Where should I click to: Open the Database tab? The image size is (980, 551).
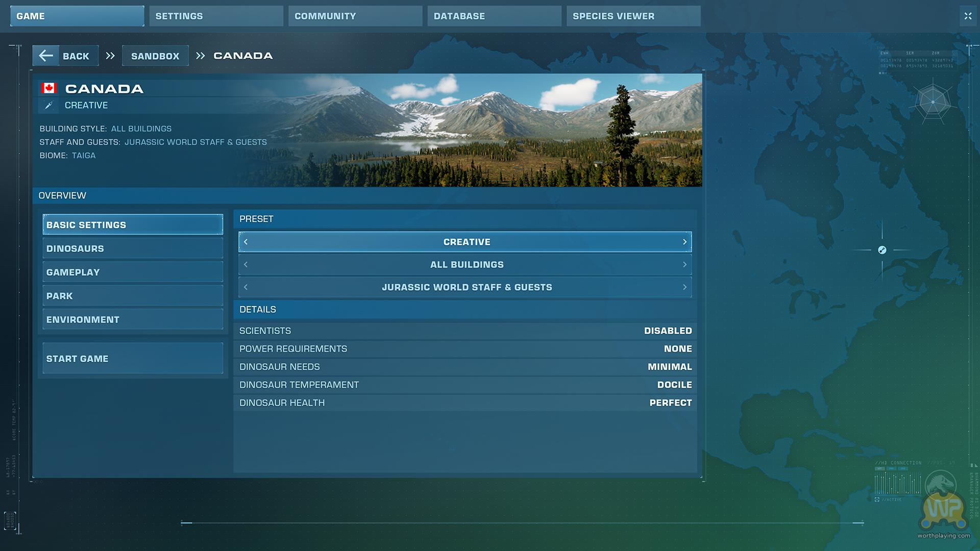[494, 16]
